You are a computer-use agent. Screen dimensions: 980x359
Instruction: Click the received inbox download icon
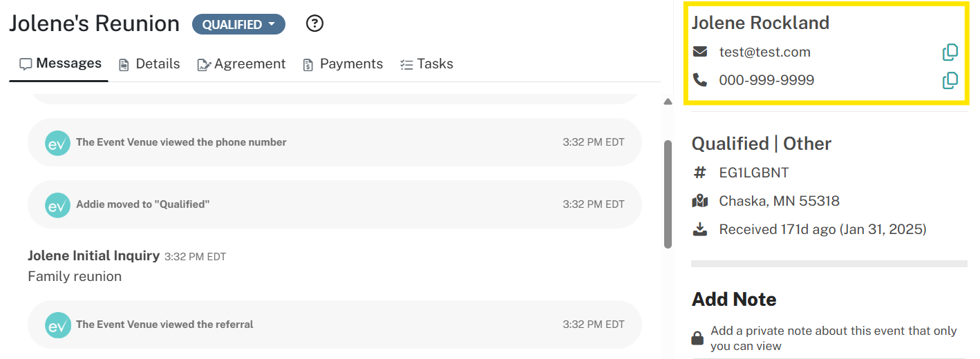700,229
